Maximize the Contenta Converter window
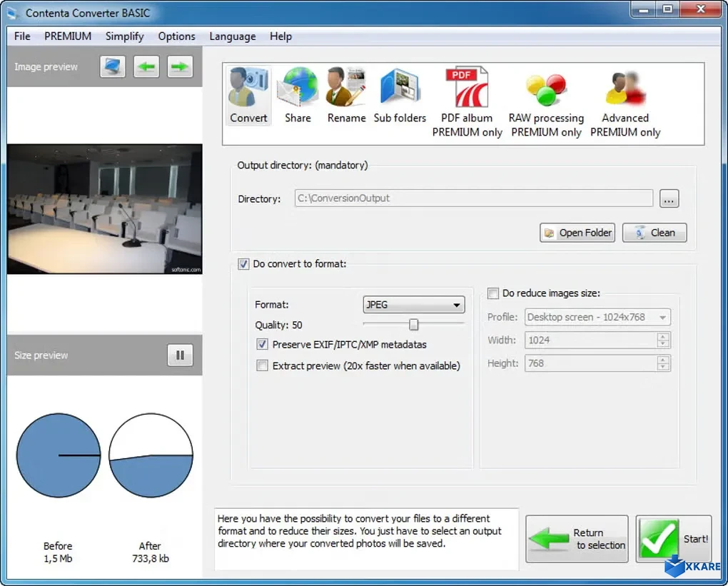 667,9
